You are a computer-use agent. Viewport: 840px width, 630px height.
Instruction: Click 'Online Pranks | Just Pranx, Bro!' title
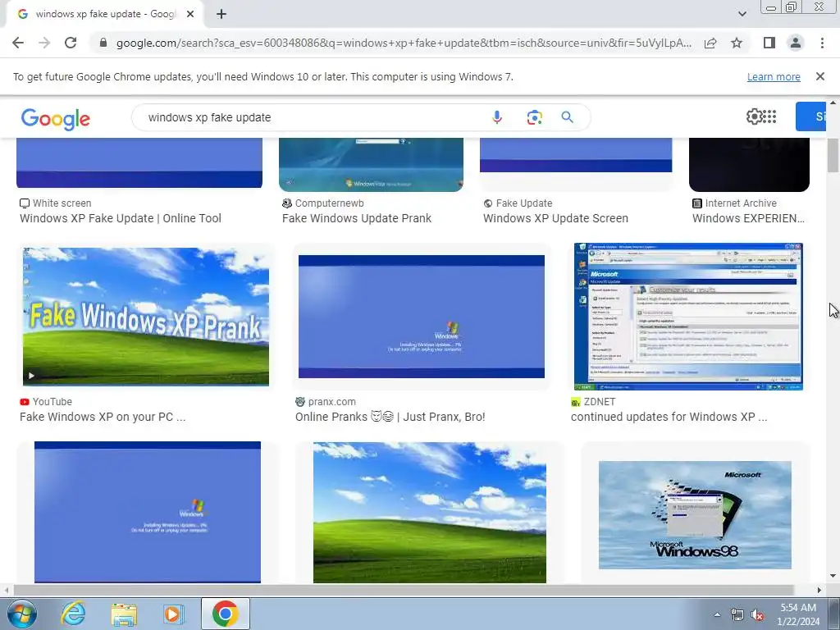pyautogui.click(x=390, y=417)
